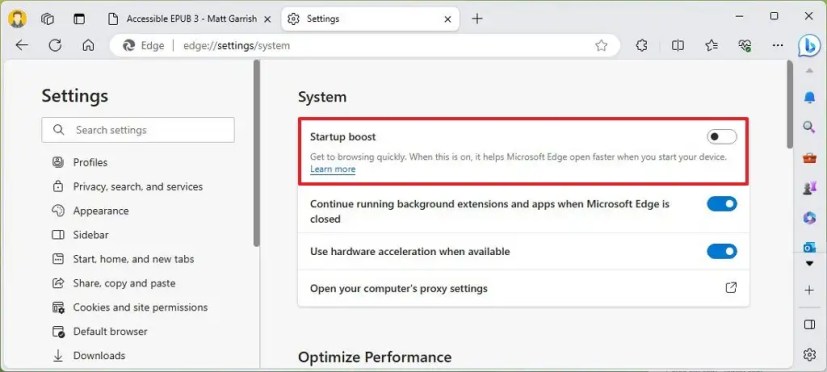The height and width of the screenshot is (372, 827).
Task: Open your computer's proxy settings
Action: tap(523, 289)
